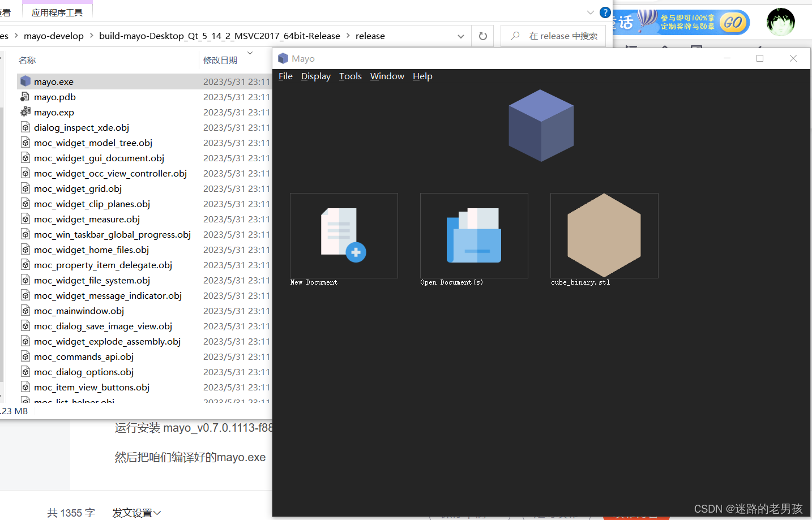The width and height of the screenshot is (812, 520).
Task: Open the Display menu in Mayo
Action: click(x=315, y=76)
